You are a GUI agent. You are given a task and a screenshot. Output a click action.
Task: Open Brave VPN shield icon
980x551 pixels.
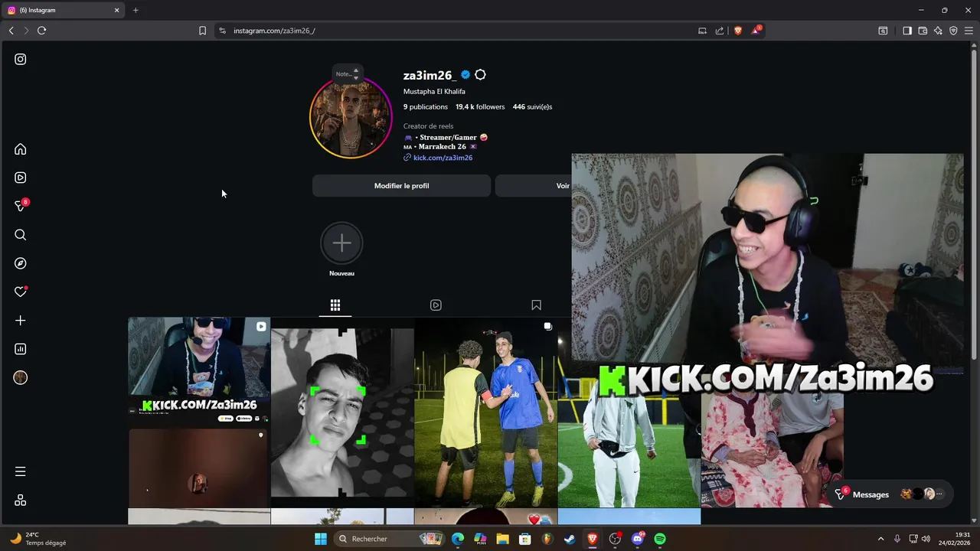coord(953,31)
